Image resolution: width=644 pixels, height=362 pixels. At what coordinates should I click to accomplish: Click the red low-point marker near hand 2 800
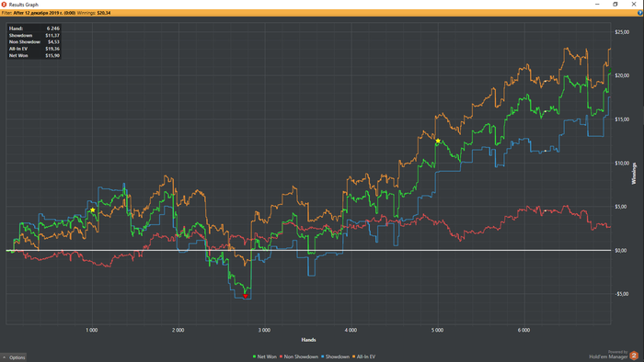coord(246,296)
